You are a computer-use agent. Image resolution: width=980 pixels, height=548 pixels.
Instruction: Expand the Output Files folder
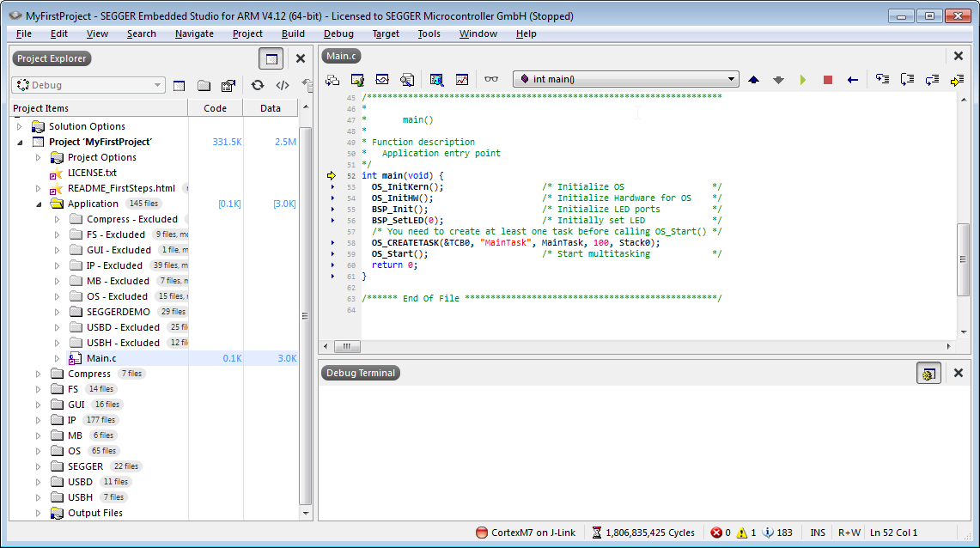coord(38,513)
